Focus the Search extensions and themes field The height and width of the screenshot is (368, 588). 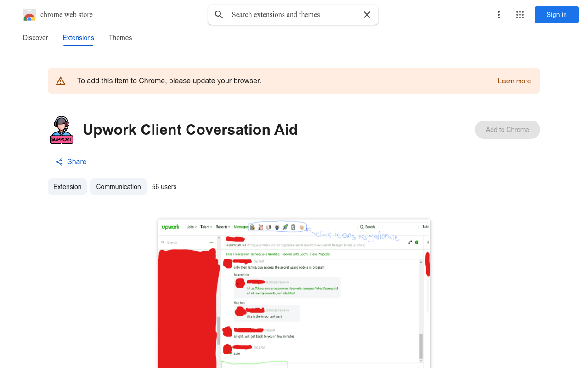pos(293,15)
